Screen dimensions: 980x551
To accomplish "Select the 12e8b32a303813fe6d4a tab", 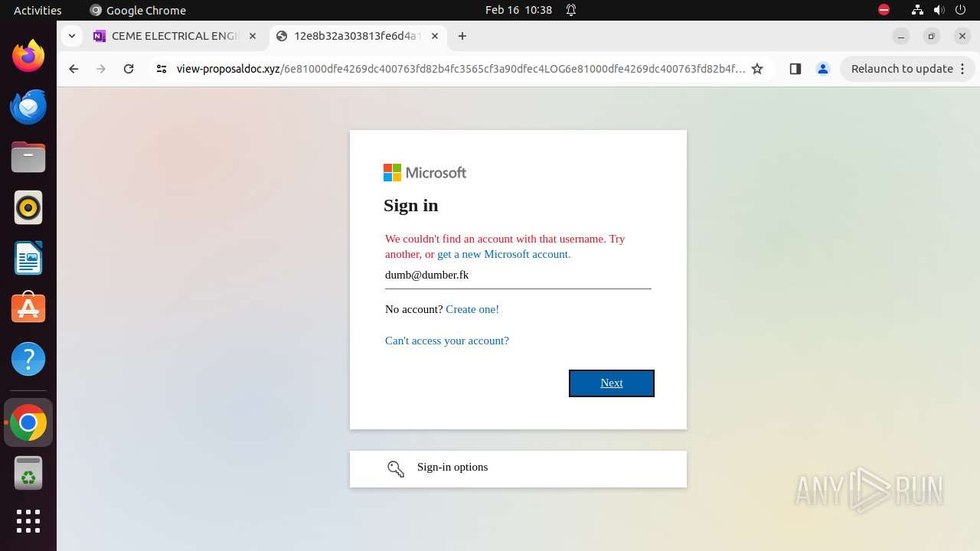I will point(358,36).
